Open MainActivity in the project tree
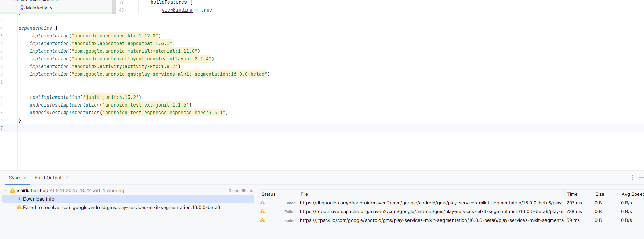 pyautogui.click(x=39, y=8)
